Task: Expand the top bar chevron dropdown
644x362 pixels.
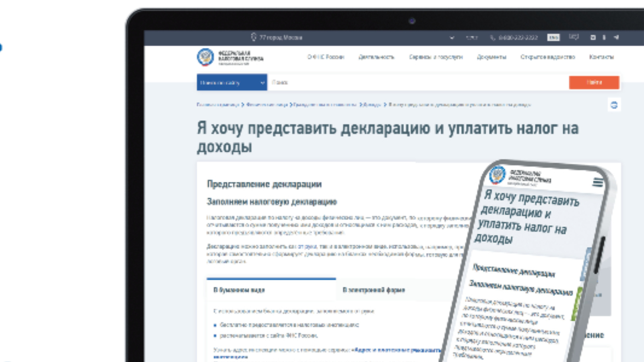Action: tap(452, 37)
